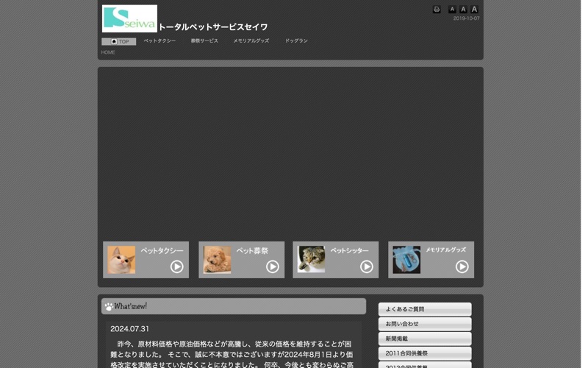The image size is (588, 368).
Task: Click the ペットシッター card title
Action: [x=350, y=250]
